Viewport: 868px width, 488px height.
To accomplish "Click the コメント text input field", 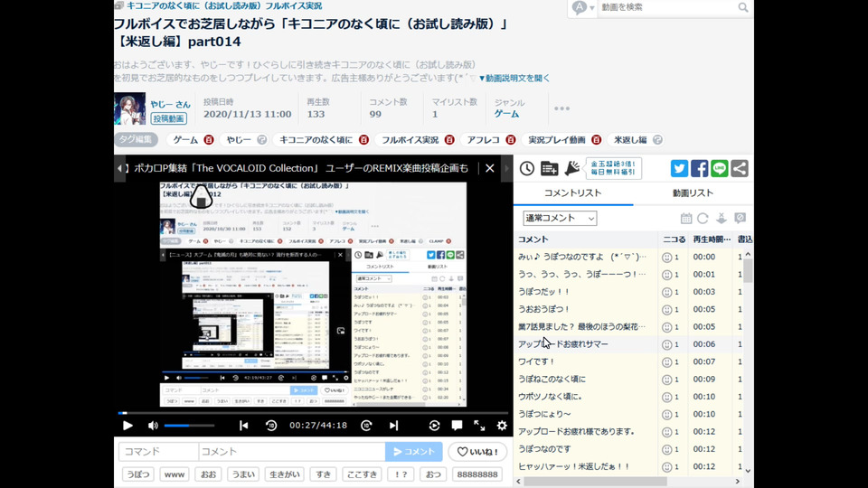I will (292, 452).
